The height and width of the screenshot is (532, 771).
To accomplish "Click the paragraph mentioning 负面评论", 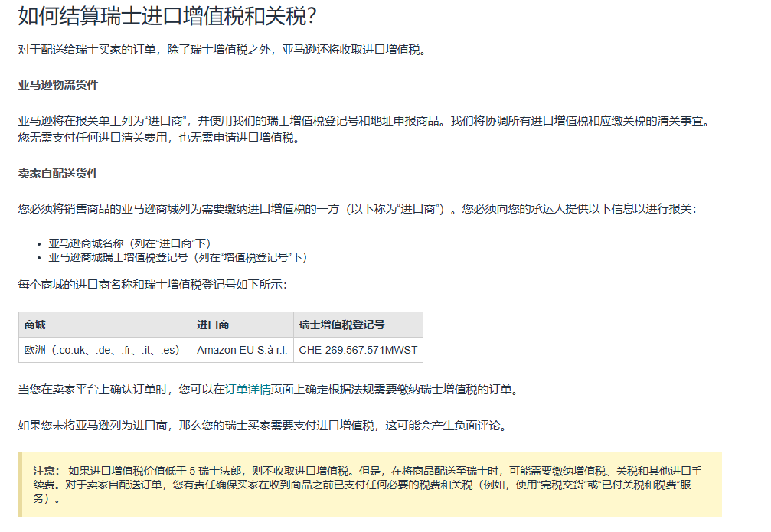I will point(260,423).
